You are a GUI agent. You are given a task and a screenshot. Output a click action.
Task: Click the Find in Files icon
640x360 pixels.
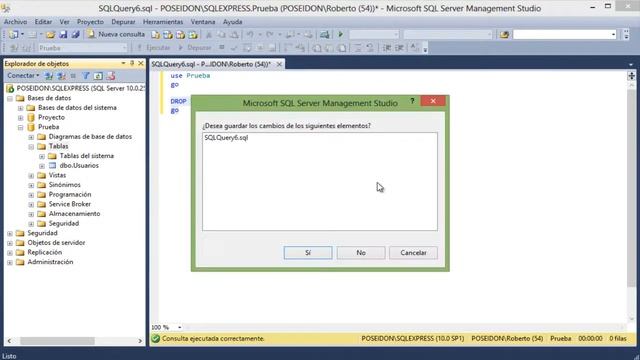click(x=504, y=35)
